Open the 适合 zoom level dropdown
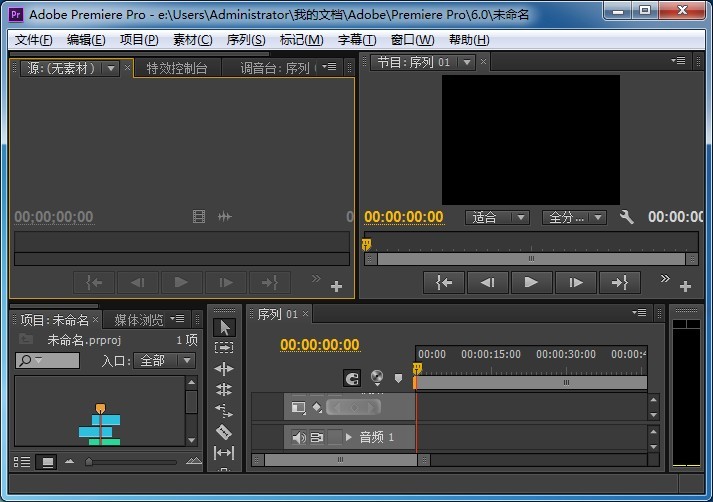This screenshot has width=713, height=502. point(497,217)
